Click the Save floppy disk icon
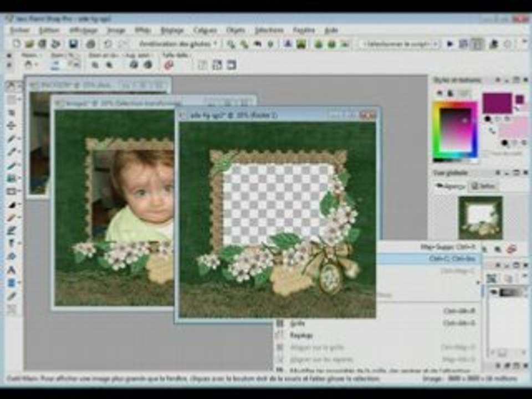Viewport: 532px width, 399px height. [x=73, y=44]
